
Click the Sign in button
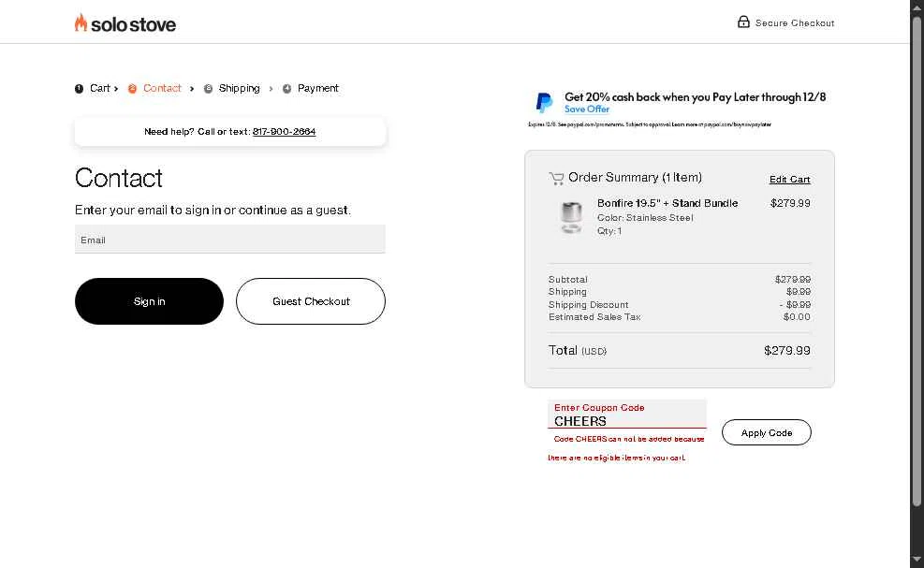tap(149, 301)
